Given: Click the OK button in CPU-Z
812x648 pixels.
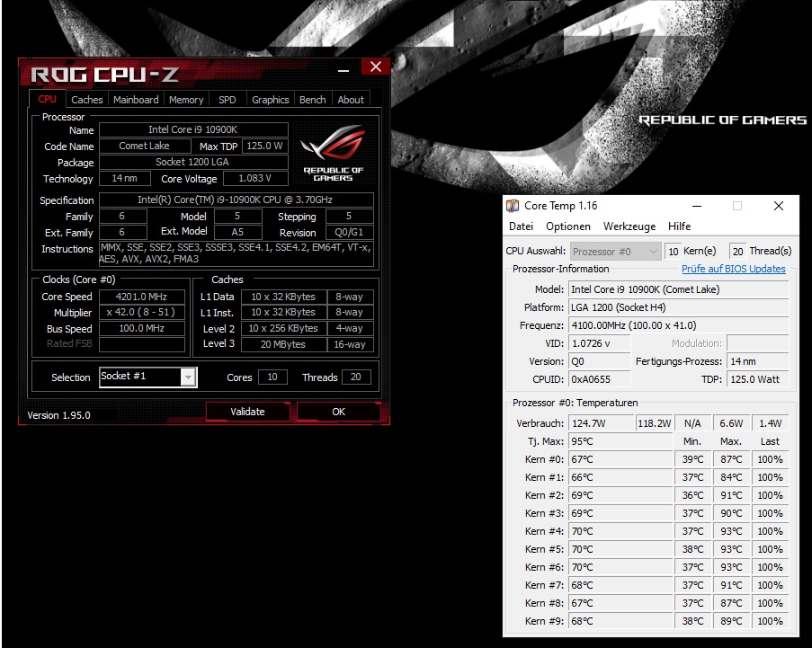Looking at the screenshot, I should (339, 412).
